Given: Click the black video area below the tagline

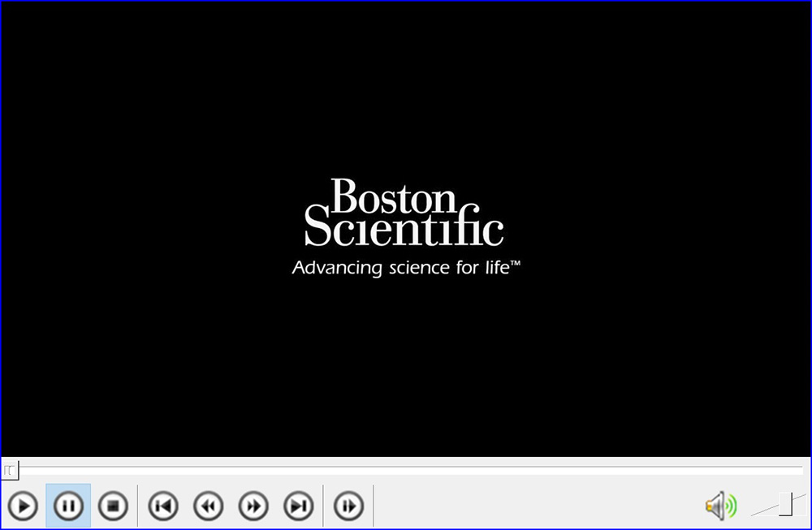Looking at the screenshot, I should [406, 365].
